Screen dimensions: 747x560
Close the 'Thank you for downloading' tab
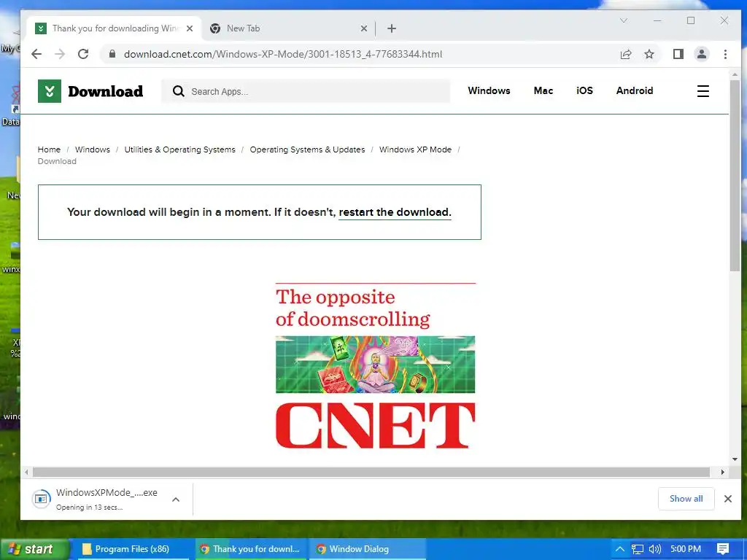(190, 28)
